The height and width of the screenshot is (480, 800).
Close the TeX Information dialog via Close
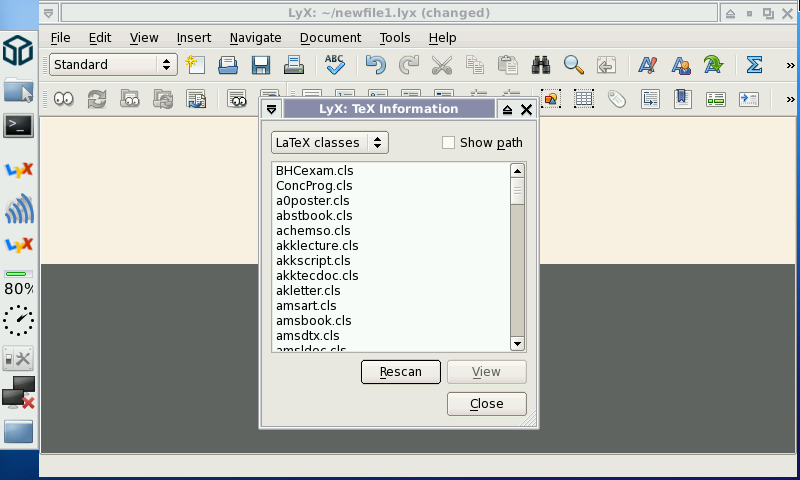(487, 404)
